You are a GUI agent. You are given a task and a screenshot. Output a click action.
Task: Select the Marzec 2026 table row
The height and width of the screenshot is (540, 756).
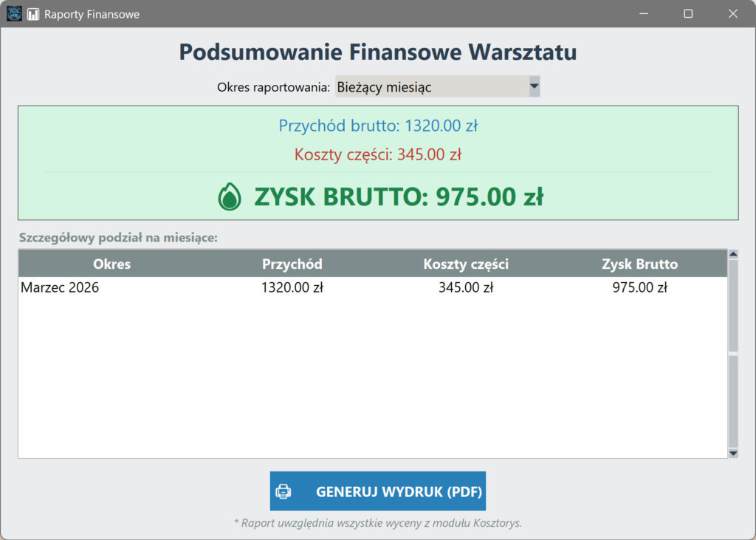pyautogui.click(x=60, y=288)
